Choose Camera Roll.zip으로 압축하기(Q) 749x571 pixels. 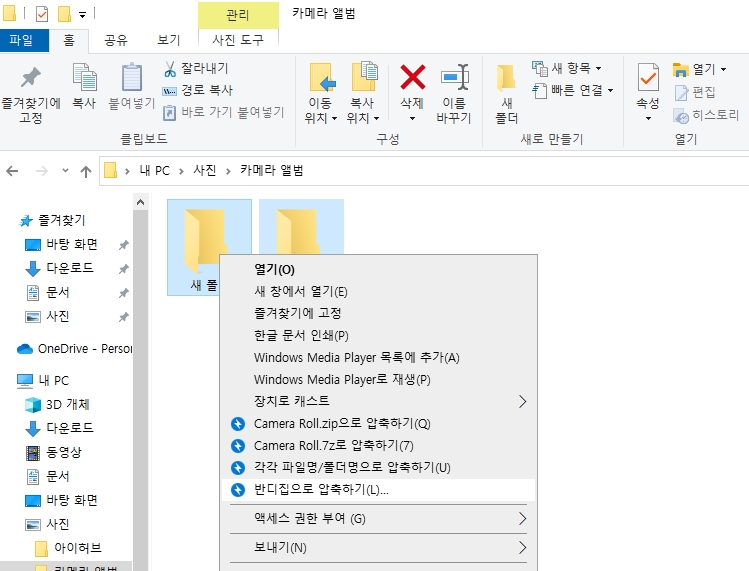click(378, 424)
